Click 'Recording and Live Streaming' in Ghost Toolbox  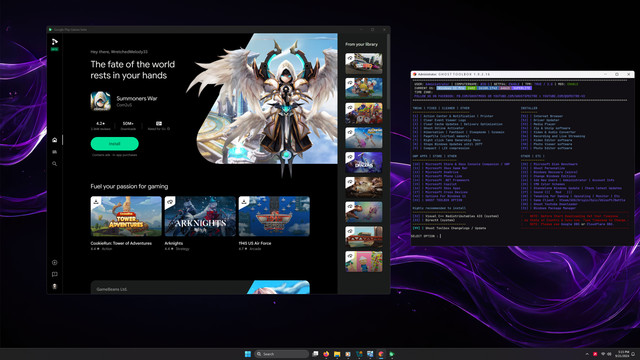pyautogui.click(x=559, y=136)
